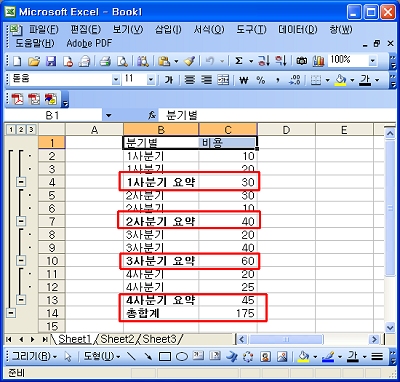Collapse the 1사분기 요약 group minus button
The width and height of the screenshot is (400, 382).
[x=21, y=182]
